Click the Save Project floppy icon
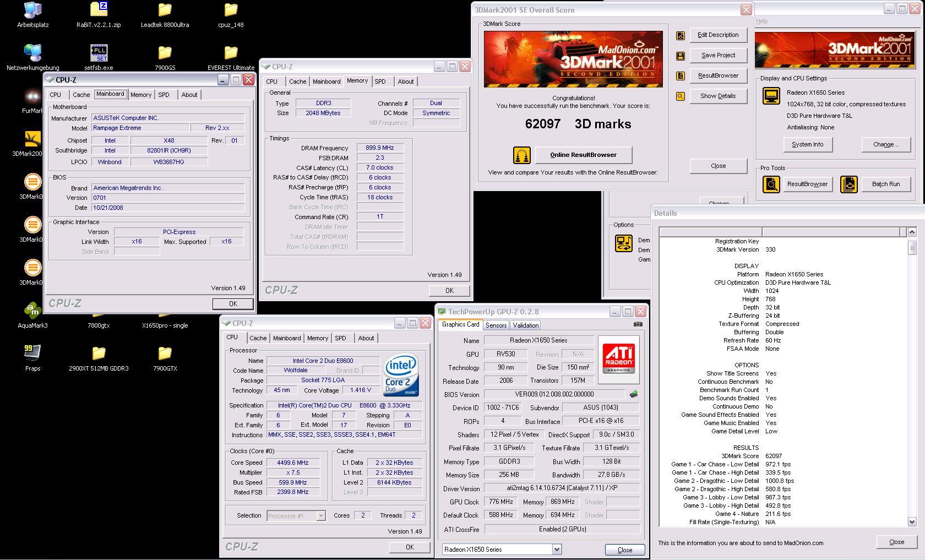The height and width of the screenshot is (560, 925). tap(681, 56)
